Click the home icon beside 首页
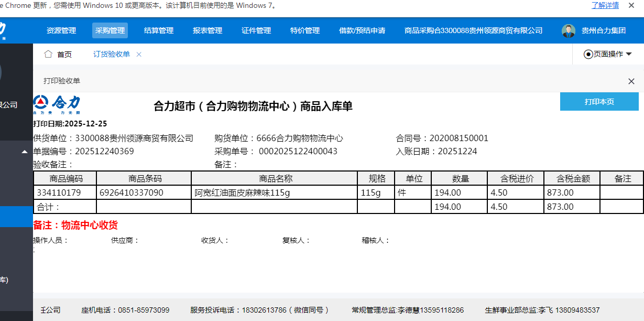Viewport: 644px width, 321px height. coord(48,54)
